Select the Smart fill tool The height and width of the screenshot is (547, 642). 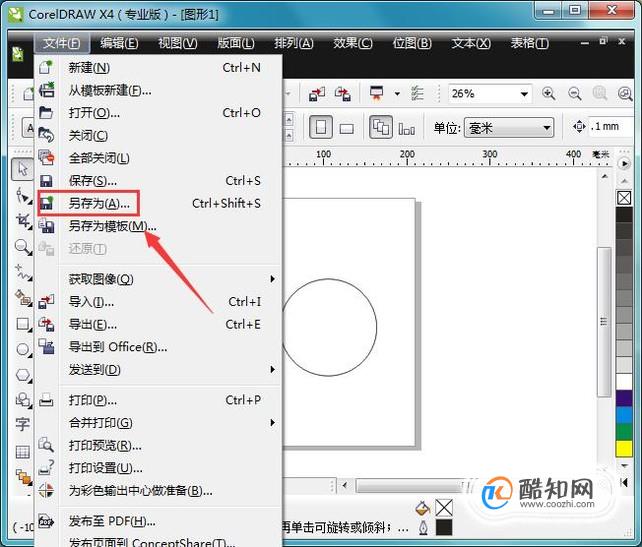[23, 298]
